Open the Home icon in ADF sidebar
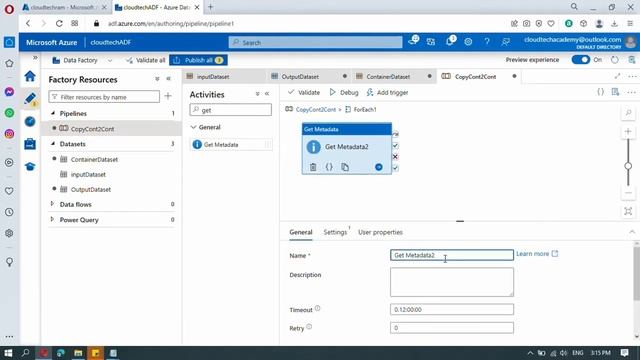 (30, 76)
